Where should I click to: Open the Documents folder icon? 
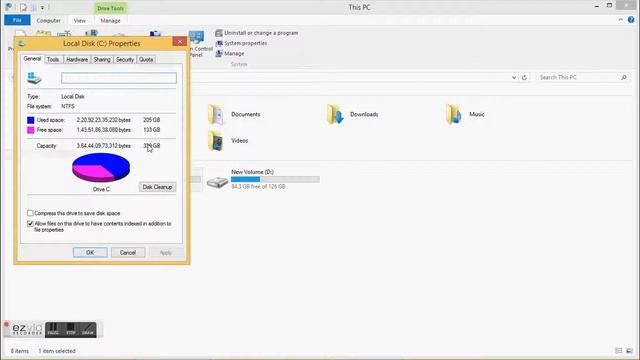coord(216,114)
